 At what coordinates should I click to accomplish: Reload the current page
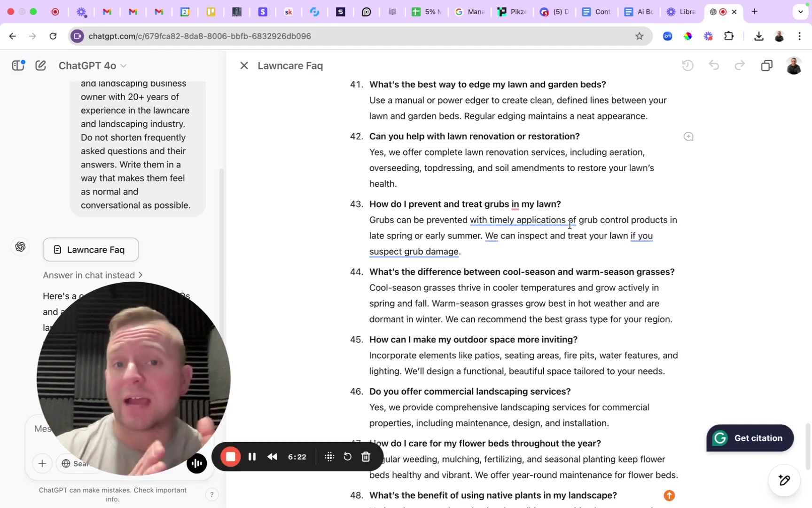pos(53,36)
